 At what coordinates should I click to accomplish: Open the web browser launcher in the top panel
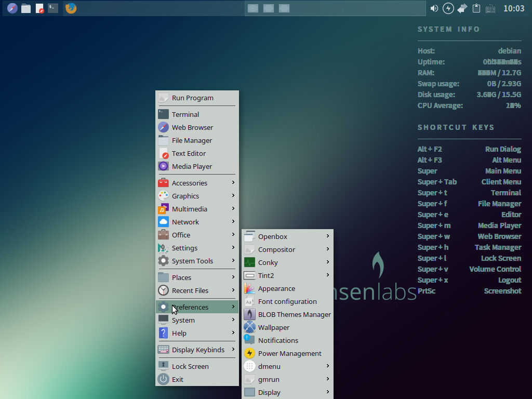pos(12,8)
